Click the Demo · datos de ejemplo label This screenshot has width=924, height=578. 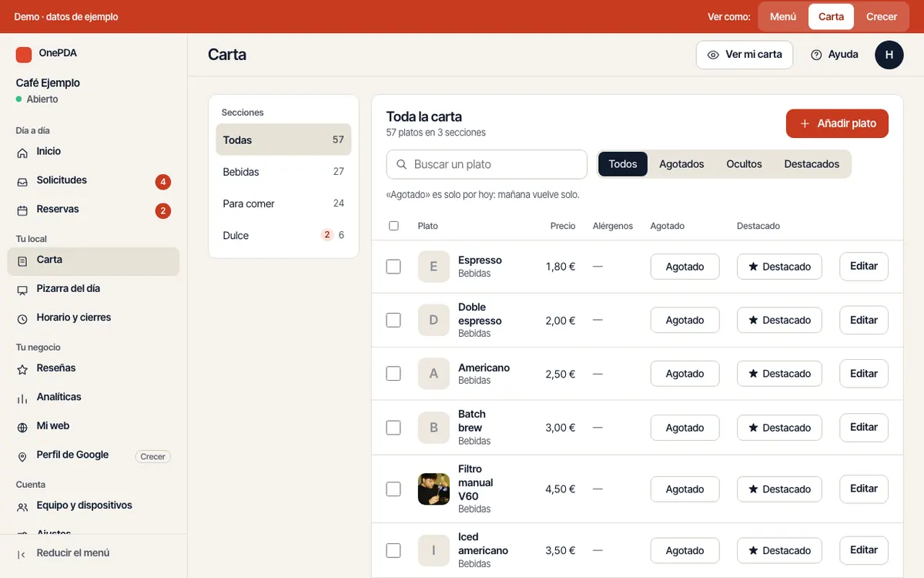pyautogui.click(x=66, y=17)
